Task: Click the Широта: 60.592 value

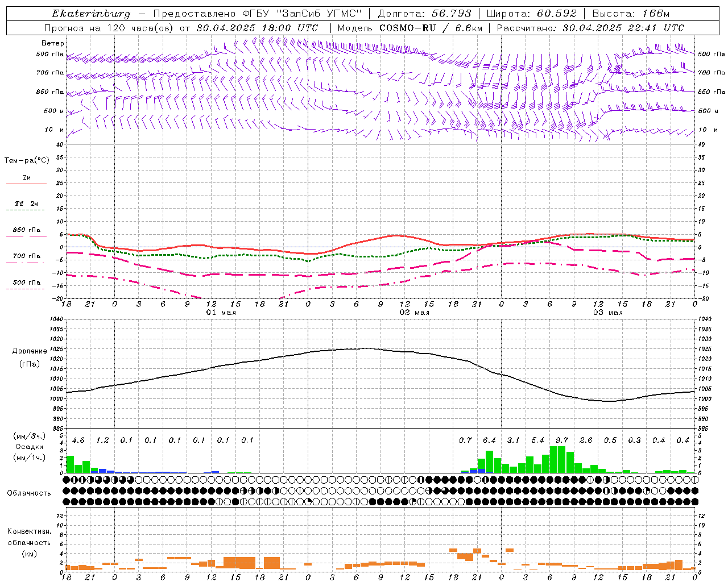Action: [531, 14]
